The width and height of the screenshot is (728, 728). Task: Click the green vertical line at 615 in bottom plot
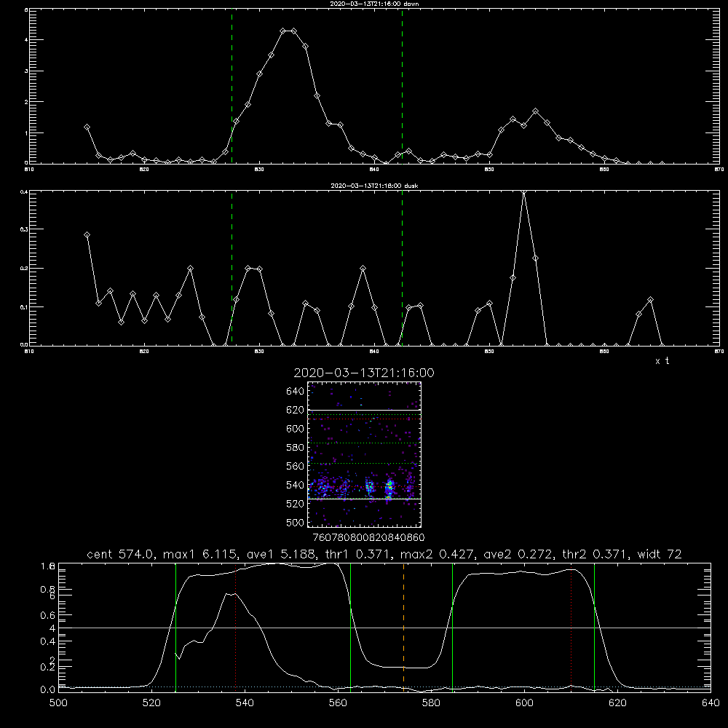point(594,627)
